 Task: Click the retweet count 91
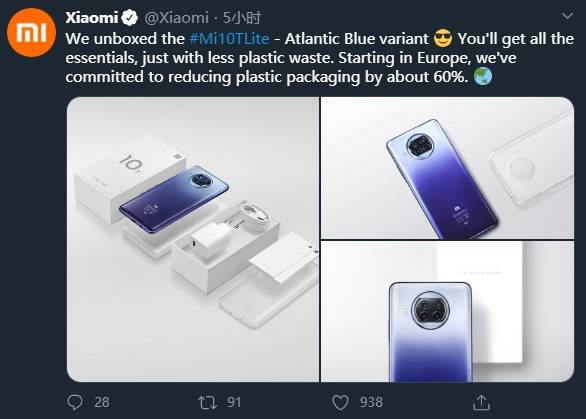(x=234, y=403)
